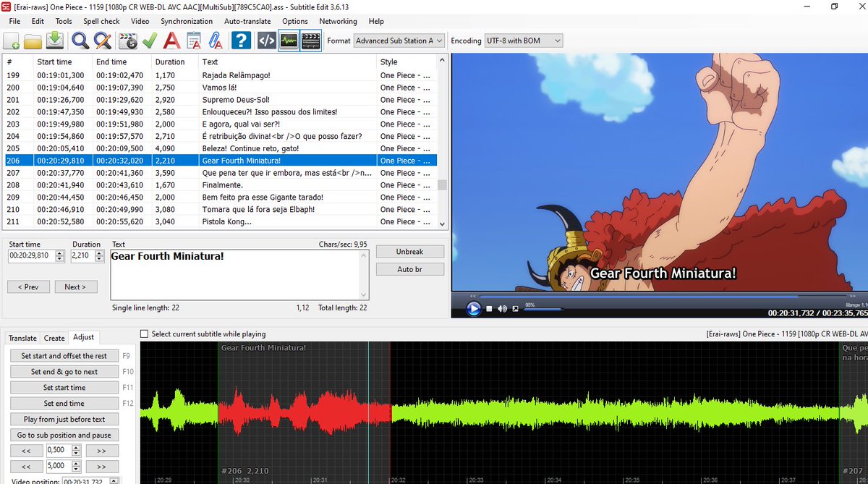Click the Duration spinner arrows

point(99,256)
